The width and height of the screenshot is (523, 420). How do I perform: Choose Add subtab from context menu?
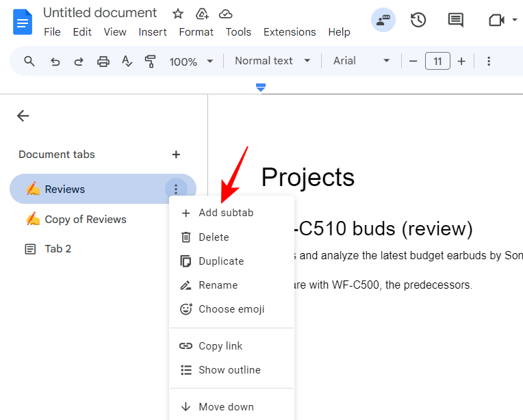pyautogui.click(x=225, y=213)
